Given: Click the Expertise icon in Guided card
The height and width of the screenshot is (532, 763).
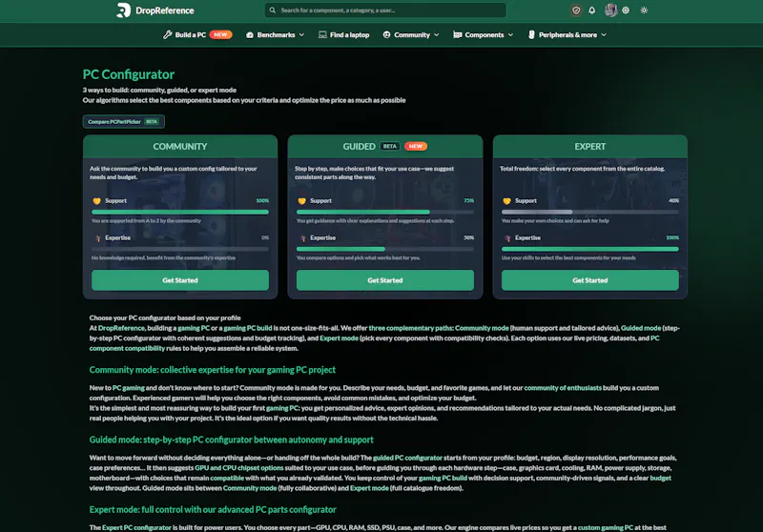Looking at the screenshot, I should 302,238.
